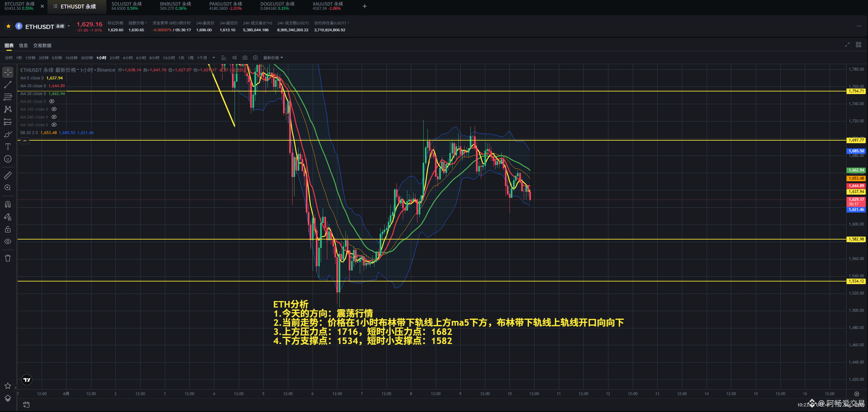Screen dimensions: 868x412
Task: Click the trash remove drawings icon
Action: click(x=8, y=258)
